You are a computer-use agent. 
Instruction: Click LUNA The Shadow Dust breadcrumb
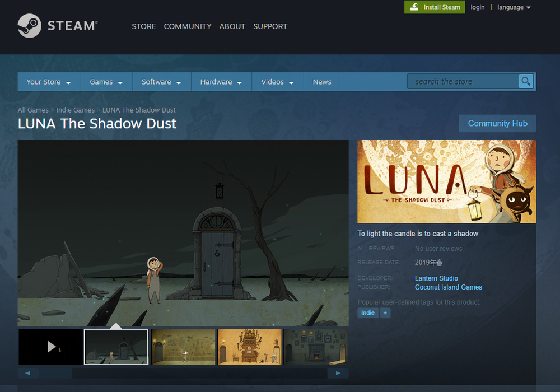coord(139,110)
